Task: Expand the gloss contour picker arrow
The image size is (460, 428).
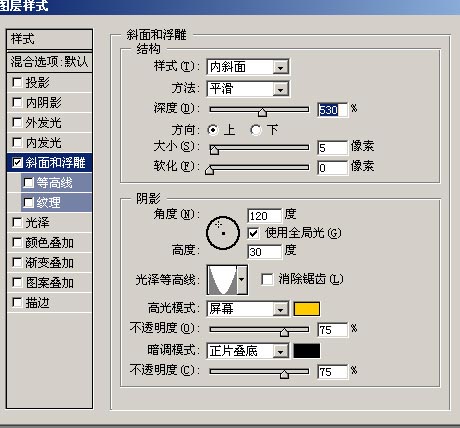Action: pos(242,280)
